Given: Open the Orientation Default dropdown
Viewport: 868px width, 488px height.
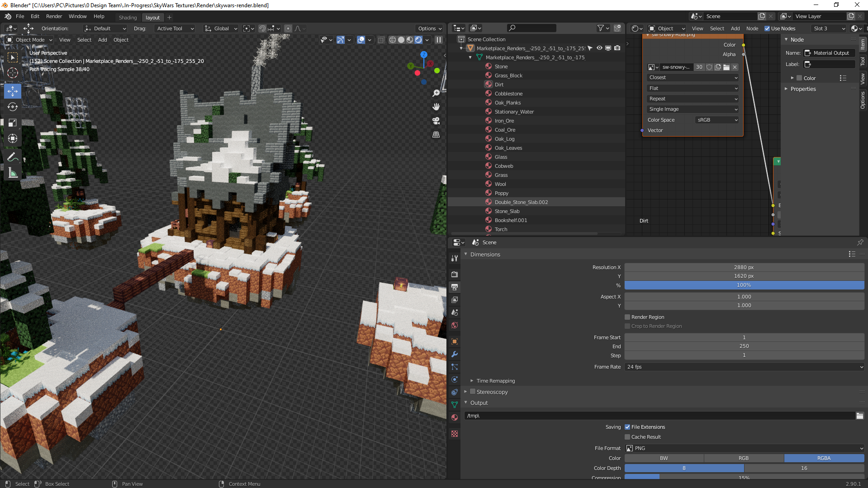Looking at the screenshot, I should [105, 28].
